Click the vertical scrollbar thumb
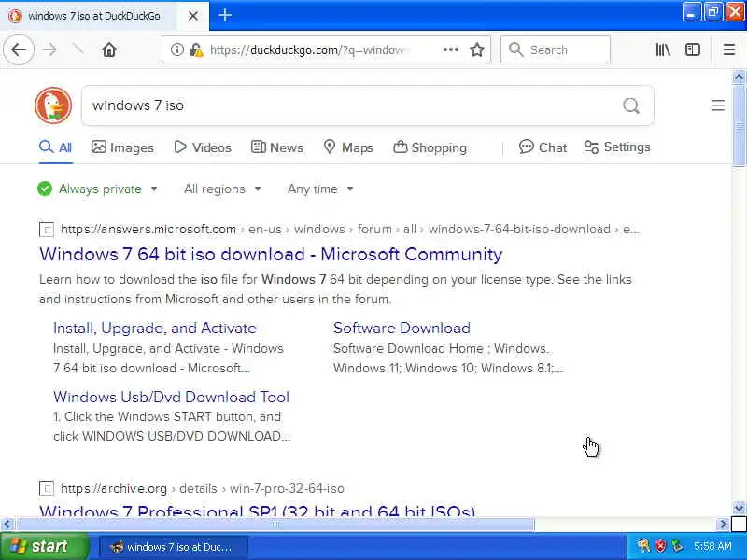Image resolution: width=747 pixels, height=560 pixels. pyautogui.click(x=739, y=126)
